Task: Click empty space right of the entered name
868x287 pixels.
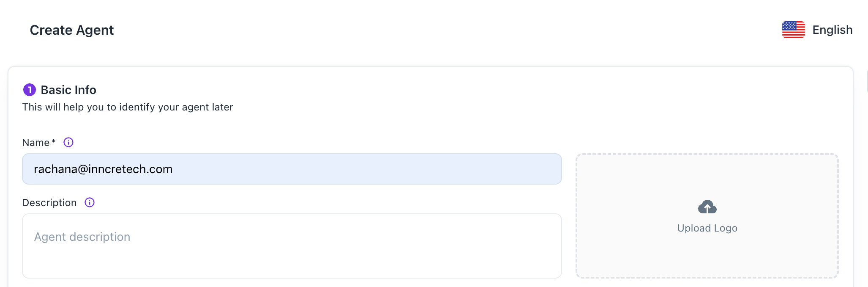Action: point(380,169)
